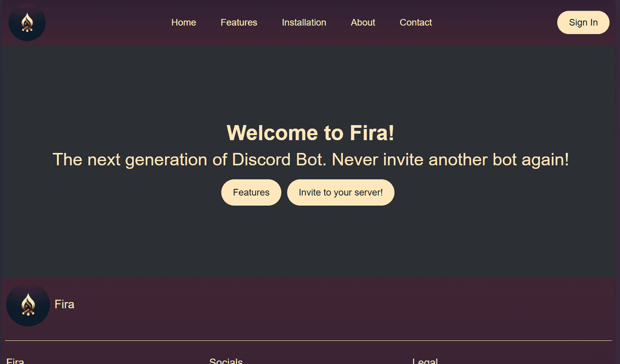620x364 pixels.
Task: Click the Fira flame logo in the footer
Action: [28, 304]
